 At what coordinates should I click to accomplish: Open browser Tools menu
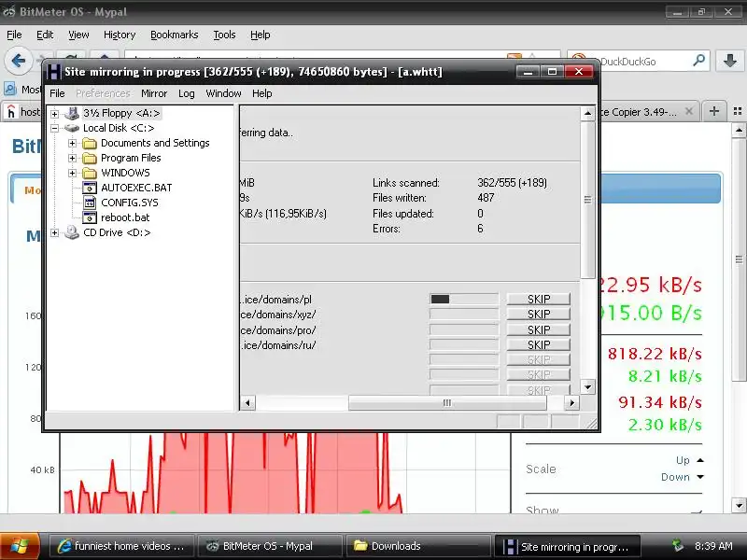coord(224,35)
